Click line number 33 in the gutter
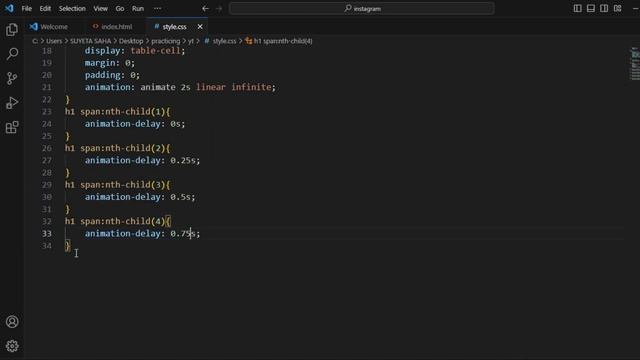 47,233
